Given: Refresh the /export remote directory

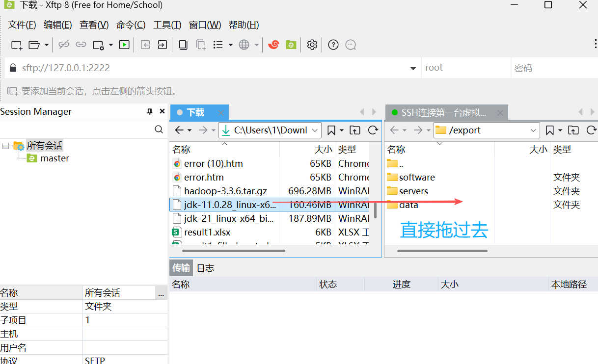Looking at the screenshot, I should [x=592, y=130].
